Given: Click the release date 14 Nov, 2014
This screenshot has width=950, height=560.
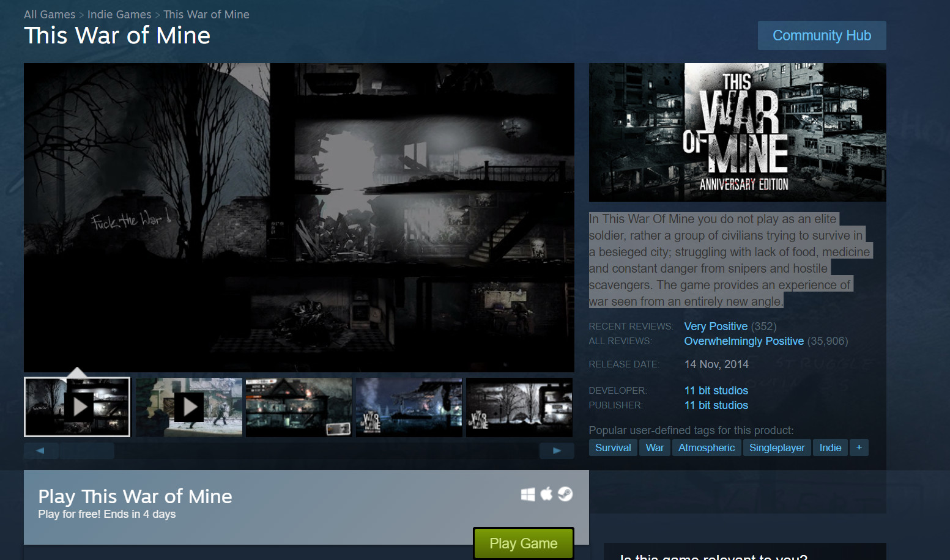Looking at the screenshot, I should pyautogui.click(x=716, y=364).
